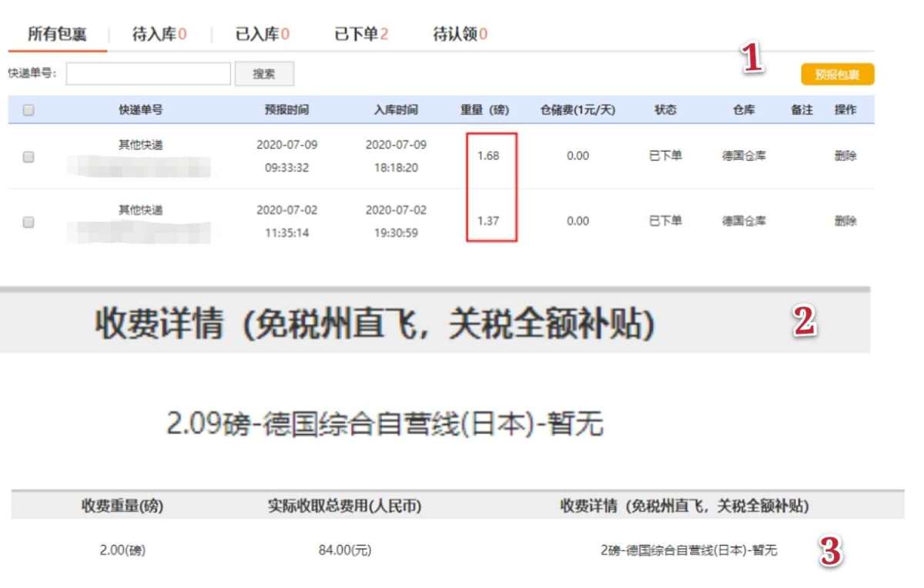Click the 84.00(元) value
The image size is (924, 588).
(344, 551)
